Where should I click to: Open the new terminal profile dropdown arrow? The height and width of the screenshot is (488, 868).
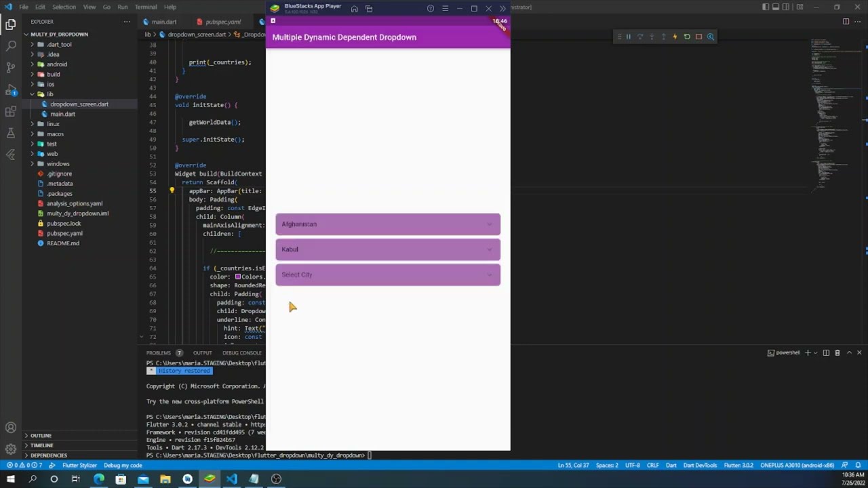point(815,352)
